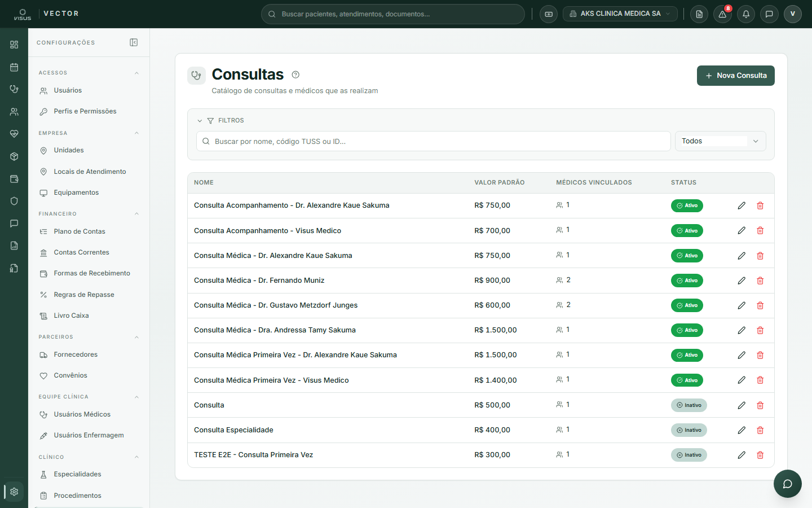Collapse the FINANCEIRO sidebar section
812x508 pixels.
tap(136, 214)
